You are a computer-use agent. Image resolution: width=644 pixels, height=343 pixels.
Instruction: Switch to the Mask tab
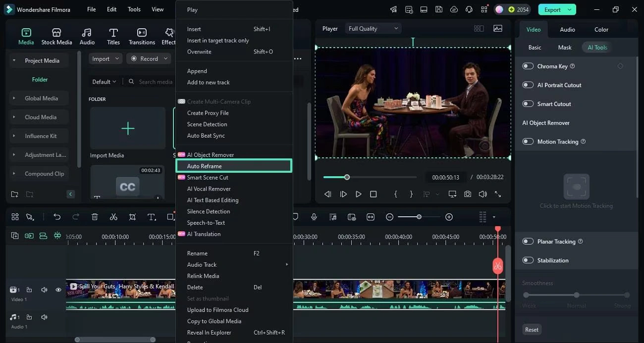point(565,48)
